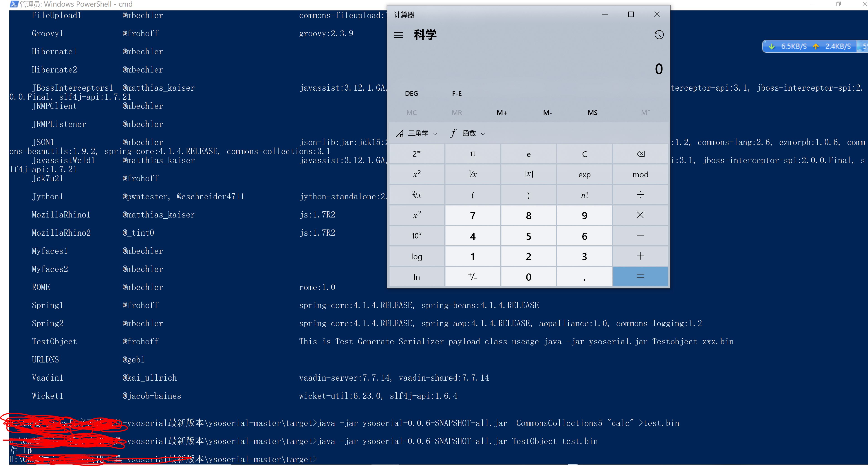Viewport: 868px width, 466px height.
Task: Click the ln key
Action: [x=417, y=277]
